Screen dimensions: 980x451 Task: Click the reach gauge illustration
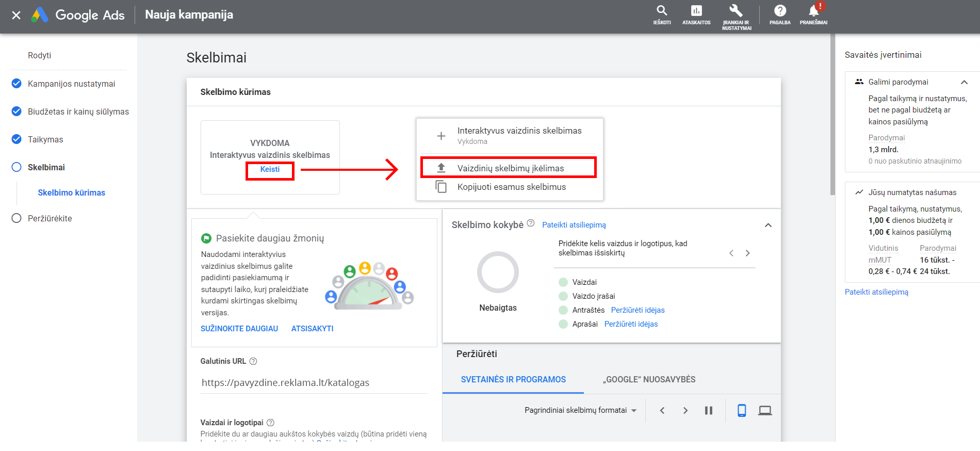[369, 286]
